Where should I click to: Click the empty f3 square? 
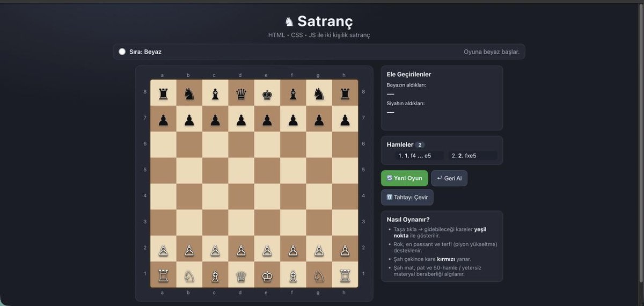coord(293,222)
